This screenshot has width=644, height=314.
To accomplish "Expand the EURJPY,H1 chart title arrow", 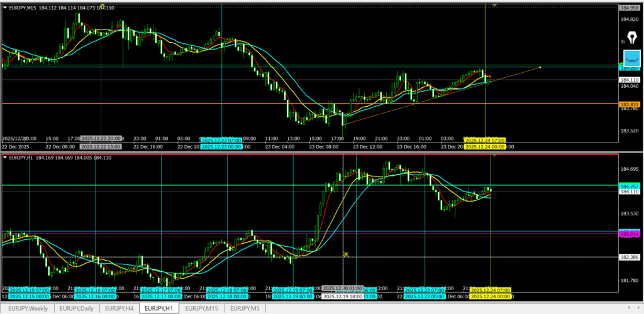I will 5,157.
